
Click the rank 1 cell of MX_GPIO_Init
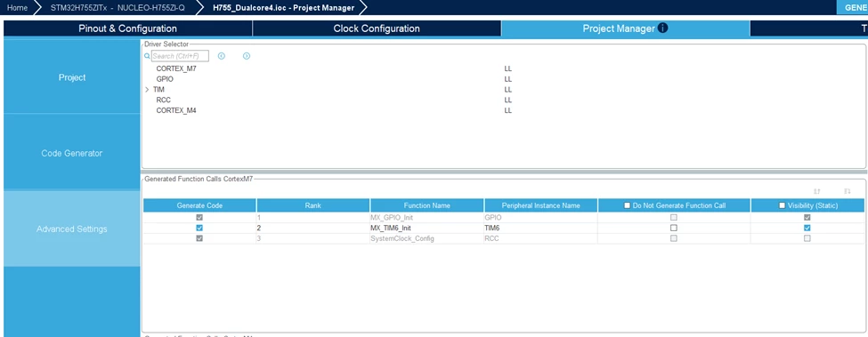[313, 218]
